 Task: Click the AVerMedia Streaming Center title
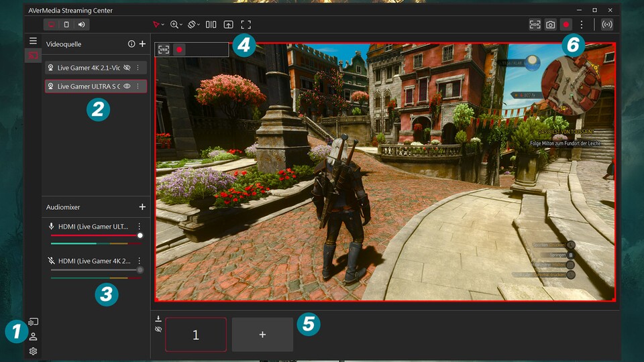click(70, 10)
